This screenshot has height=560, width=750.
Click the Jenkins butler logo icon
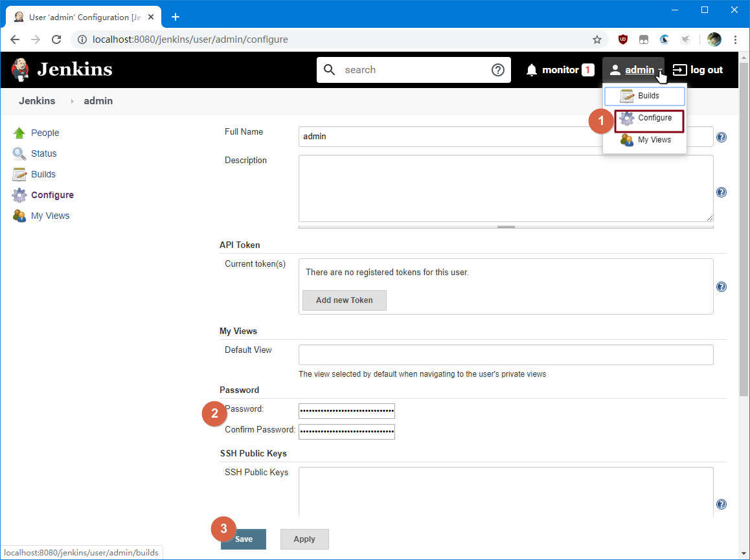[x=20, y=69]
